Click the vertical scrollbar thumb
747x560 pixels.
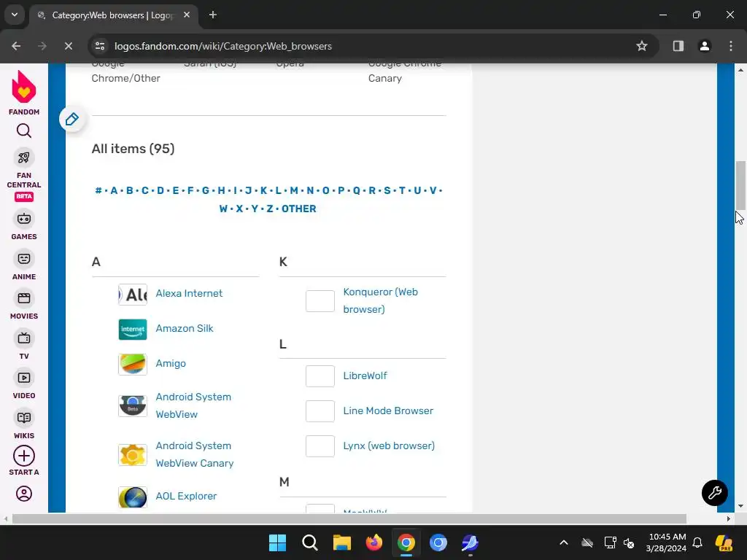[740, 185]
